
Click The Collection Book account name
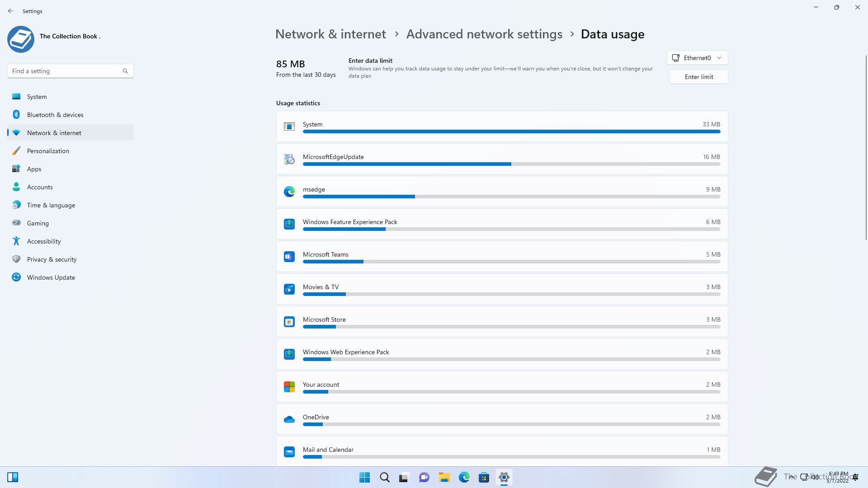[x=70, y=36]
